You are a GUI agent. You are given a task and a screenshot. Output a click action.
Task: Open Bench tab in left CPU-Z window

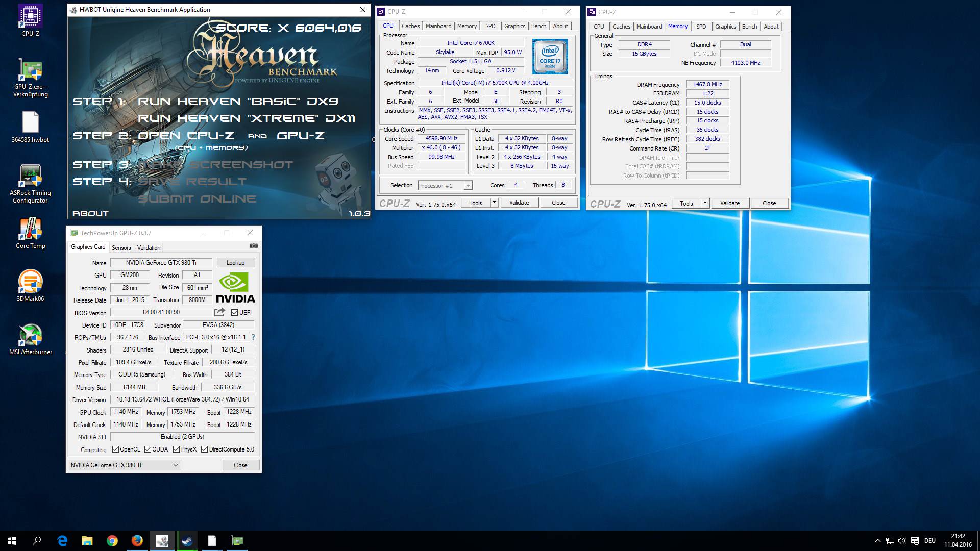[538, 26]
